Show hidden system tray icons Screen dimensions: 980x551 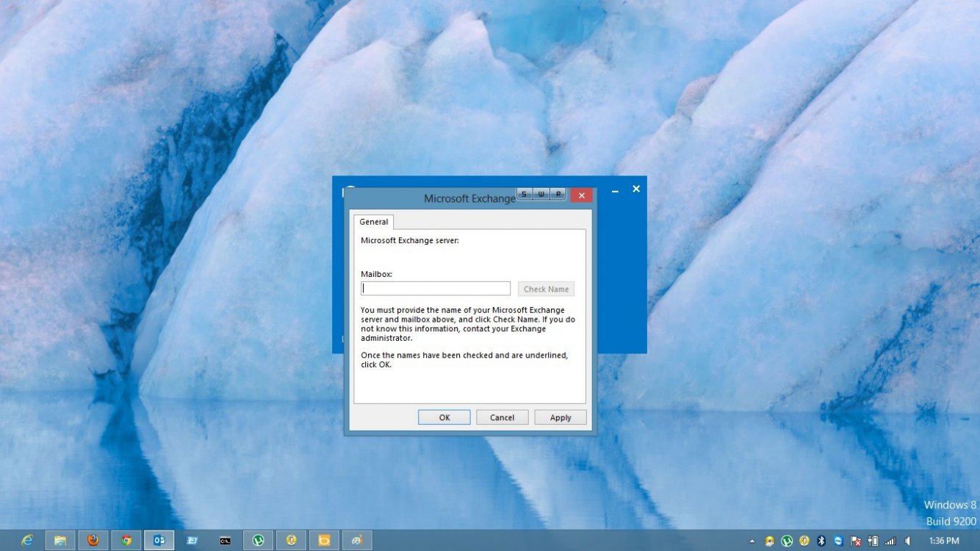tap(752, 541)
